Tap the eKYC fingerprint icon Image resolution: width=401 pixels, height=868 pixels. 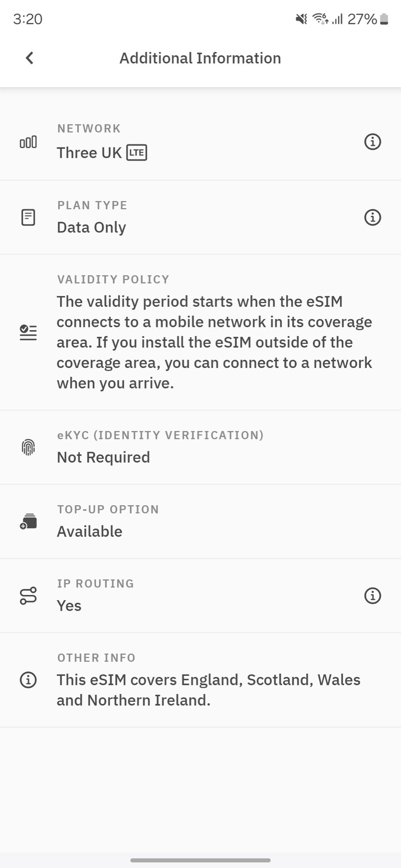pos(28,447)
